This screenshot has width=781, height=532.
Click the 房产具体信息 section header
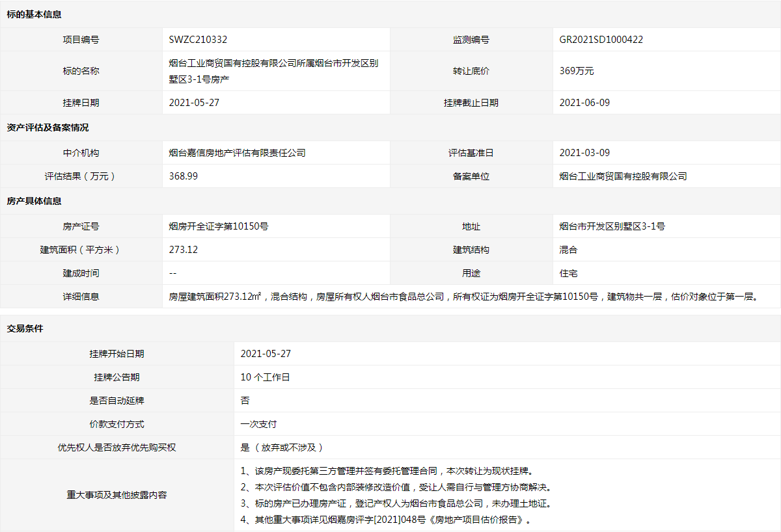(34, 201)
